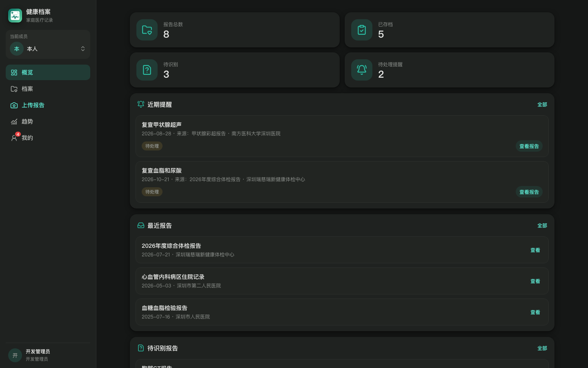The width and height of the screenshot is (588, 368).
Task: Click the bell icon next to 近期提醒
Action: click(141, 104)
